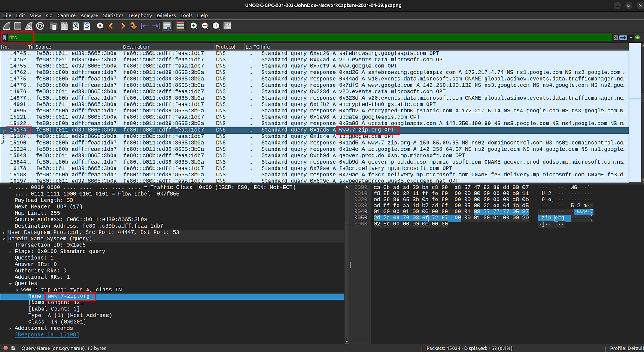This screenshot has height=352, width=644.
Task: Reload the capture file icon
Action: [x=87, y=26]
